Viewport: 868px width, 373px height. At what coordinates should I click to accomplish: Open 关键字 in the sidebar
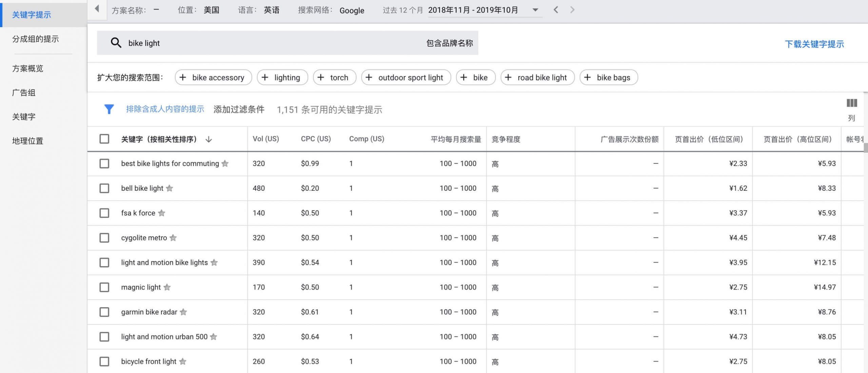coord(24,116)
